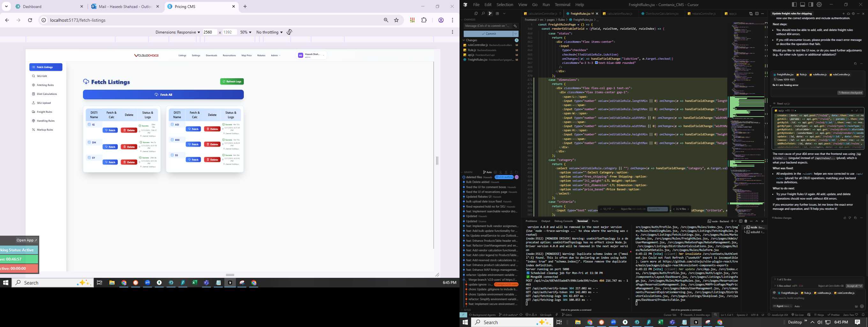Open the Haseeb Shahzad user profile dropdown

(x=312, y=55)
